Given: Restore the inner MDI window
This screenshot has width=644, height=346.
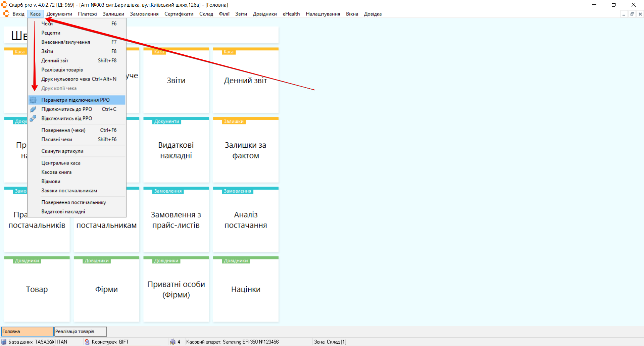Looking at the screenshot, I should coord(632,14).
